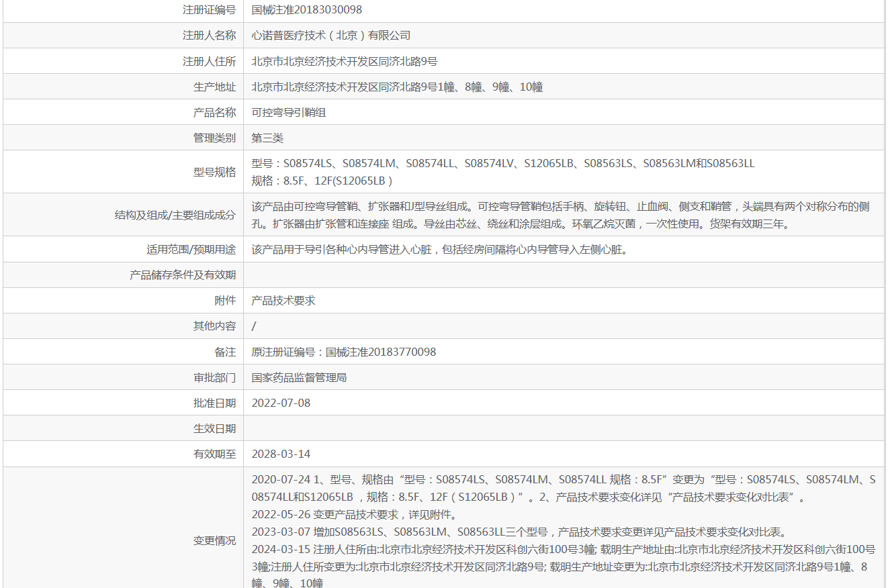Click the line beginning 该产品由可控弯导管鞘
Screen dimensions: 890x588
click(x=560, y=206)
